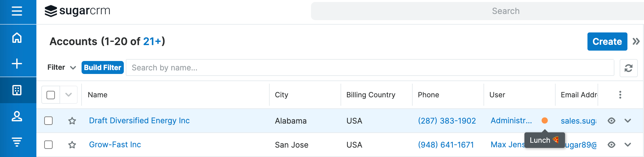Open the bulk selection actions dropdown arrow
644x157 pixels.
[69, 95]
